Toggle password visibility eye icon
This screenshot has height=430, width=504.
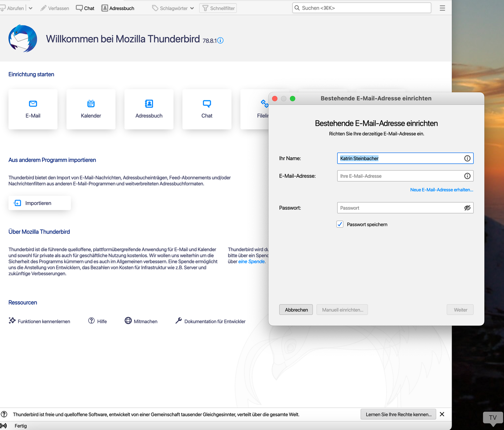pyautogui.click(x=467, y=208)
